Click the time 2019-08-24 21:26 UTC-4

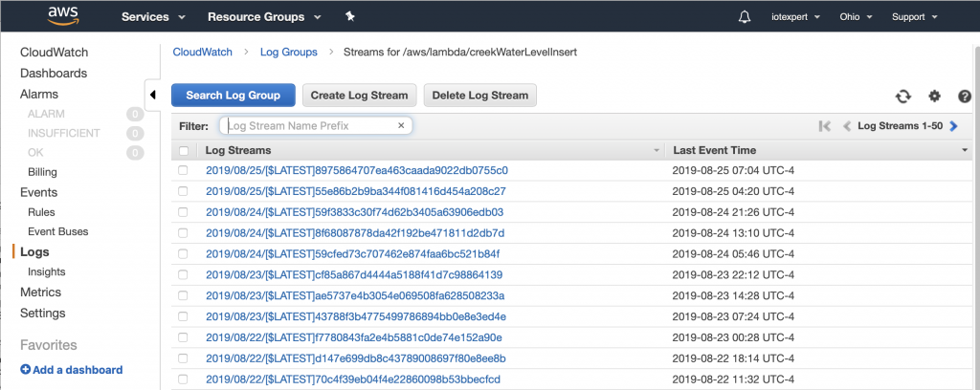pos(732,212)
